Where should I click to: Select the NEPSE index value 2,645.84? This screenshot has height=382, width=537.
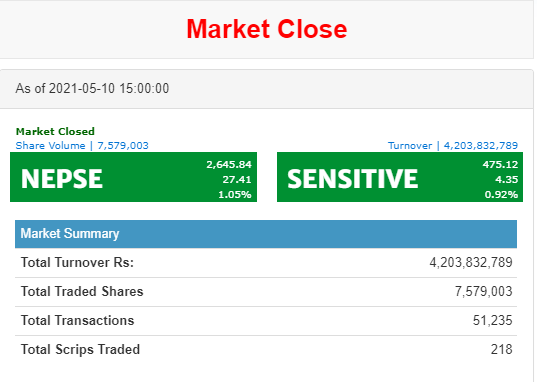[x=229, y=165]
